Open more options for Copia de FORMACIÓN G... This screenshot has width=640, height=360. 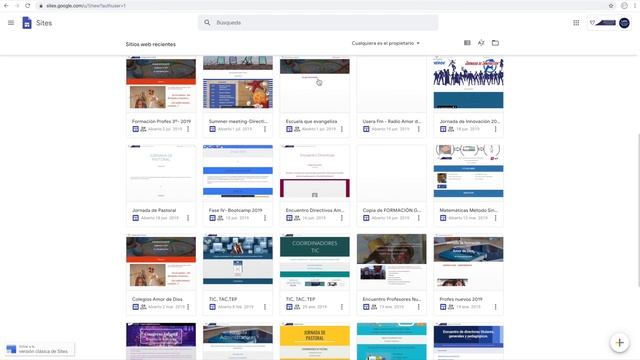coord(418,218)
